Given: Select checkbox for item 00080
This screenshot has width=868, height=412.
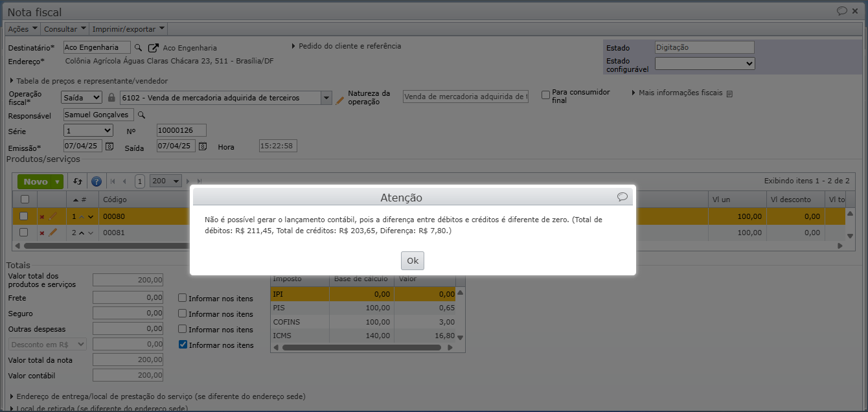Looking at the screenshot, I should point(24,216).
